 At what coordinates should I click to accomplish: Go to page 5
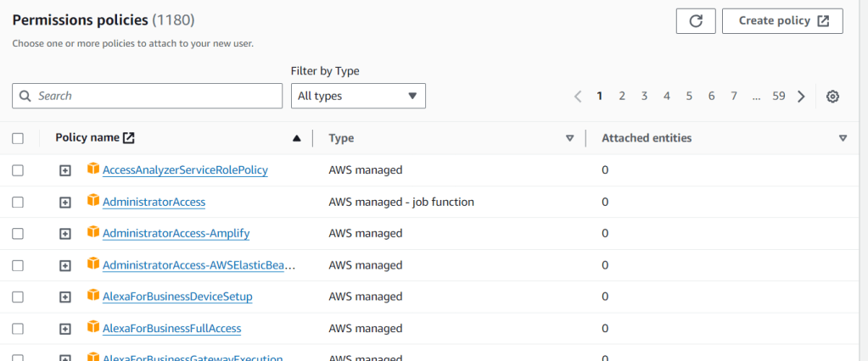[689, 97]
